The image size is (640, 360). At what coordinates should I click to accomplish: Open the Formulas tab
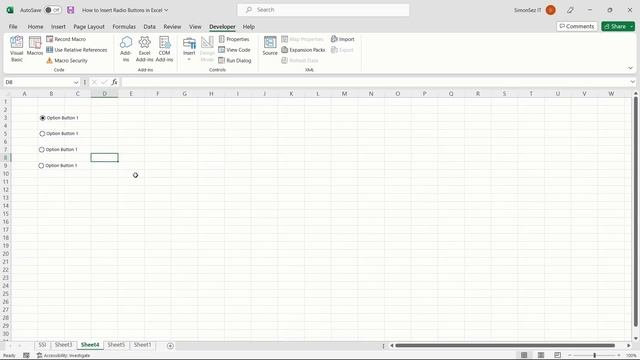point(124,27)
